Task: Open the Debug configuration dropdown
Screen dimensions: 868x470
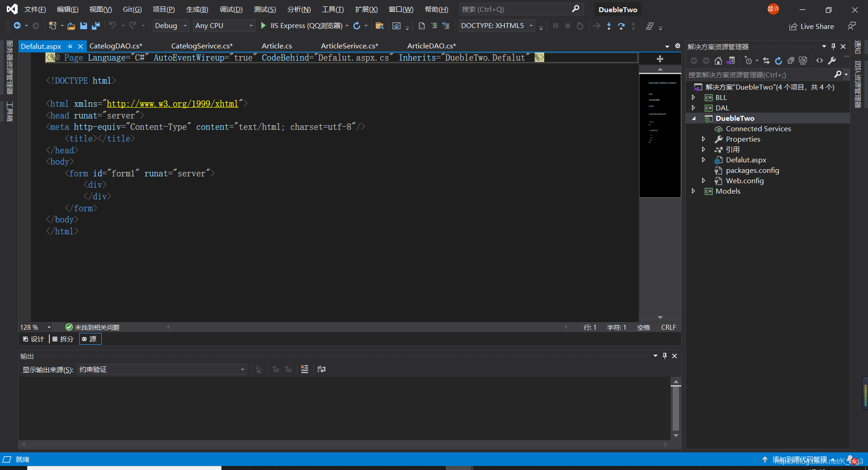Action: pyautogui.click(x=170, y=26)
